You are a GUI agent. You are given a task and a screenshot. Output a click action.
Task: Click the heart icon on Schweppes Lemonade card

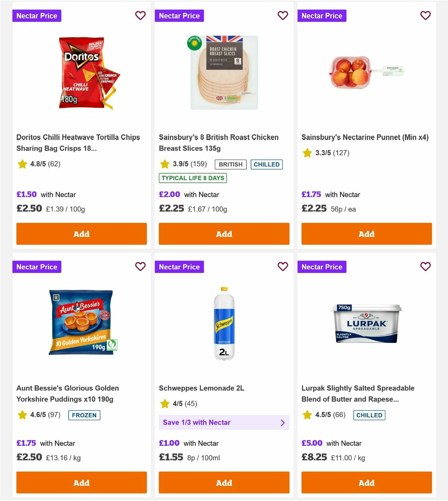(x=283, y=267)
